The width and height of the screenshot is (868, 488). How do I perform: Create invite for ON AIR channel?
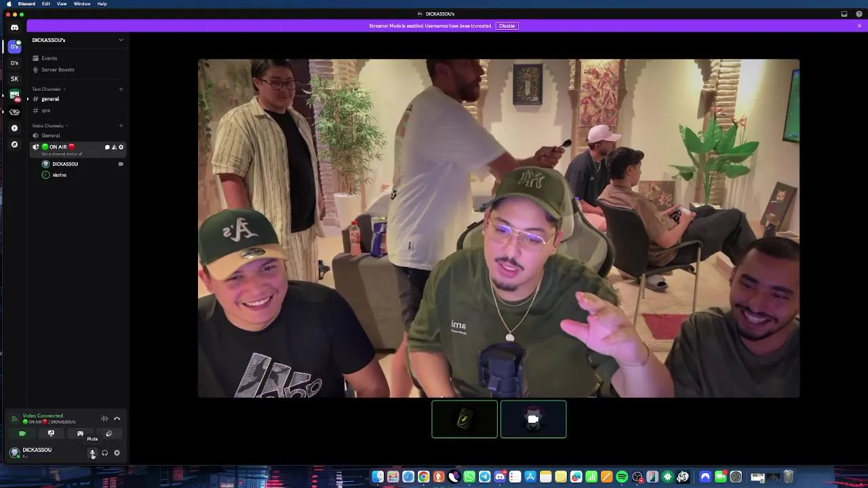(x=114, y=147)
